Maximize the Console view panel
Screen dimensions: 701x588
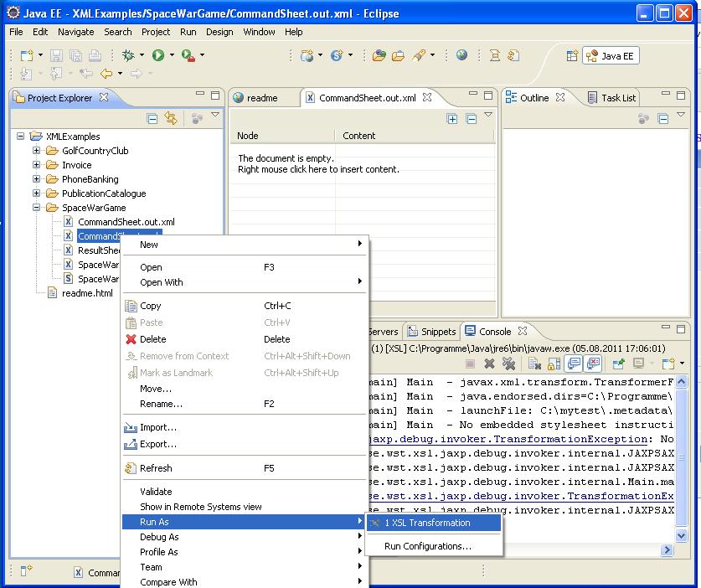(681, 328)
